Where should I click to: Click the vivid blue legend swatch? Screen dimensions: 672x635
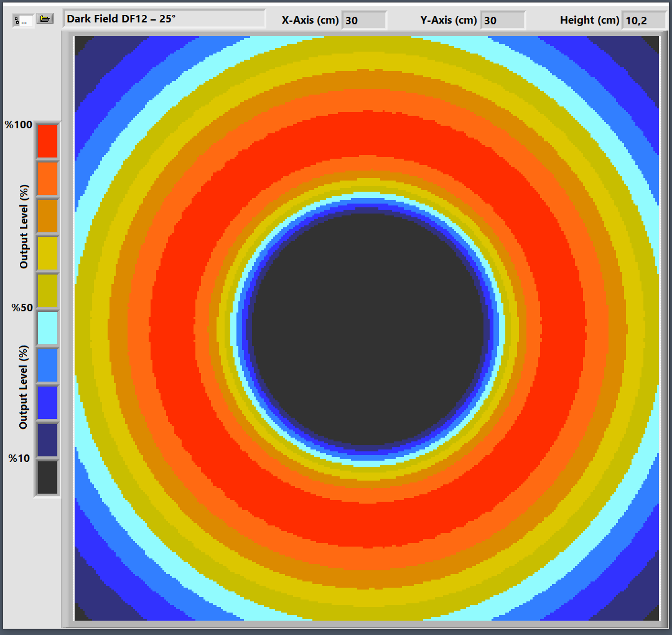click(x=47, y=403)
